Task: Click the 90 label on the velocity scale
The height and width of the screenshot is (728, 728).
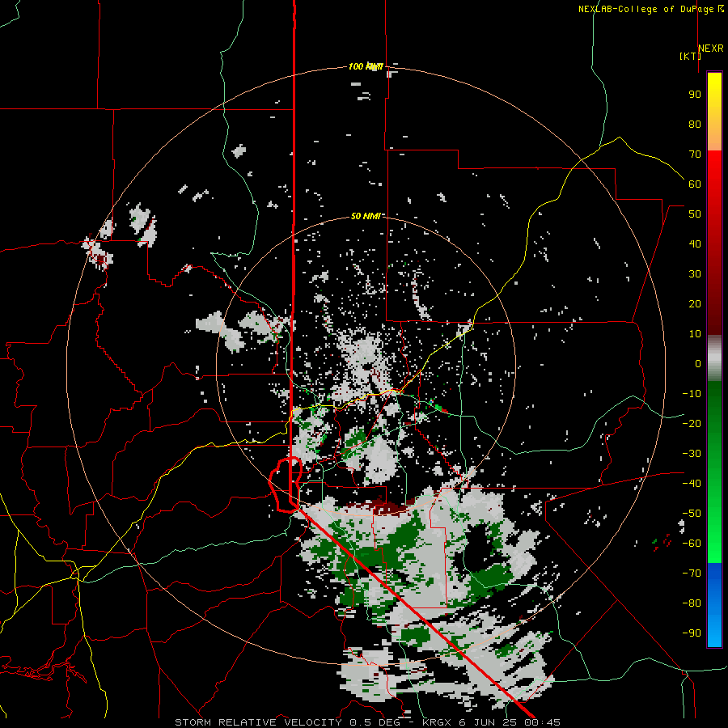Action: pos(695,95)
